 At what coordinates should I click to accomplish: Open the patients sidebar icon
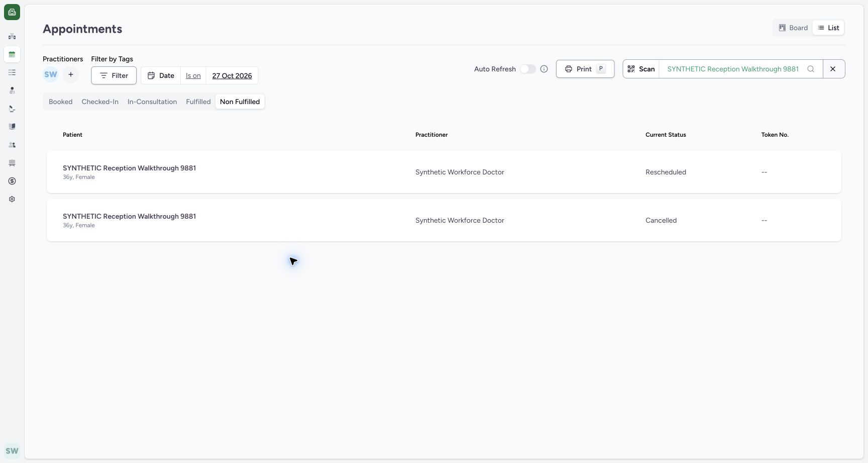12,90
